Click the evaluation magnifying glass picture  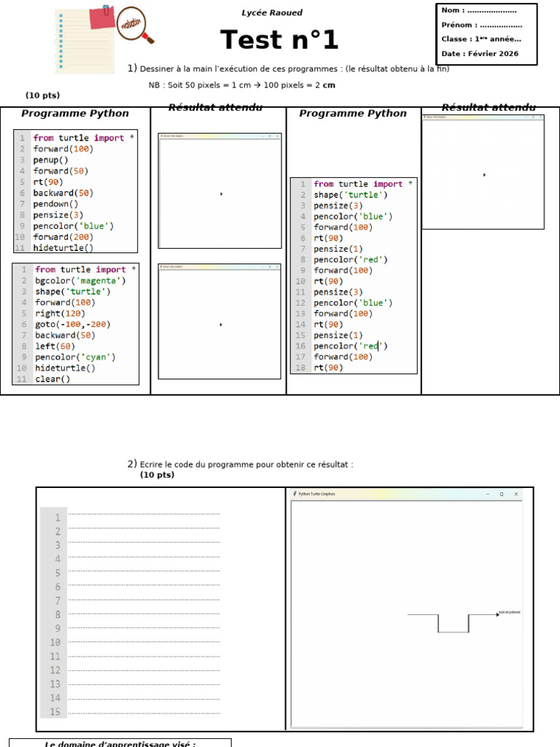click(135, 25)
